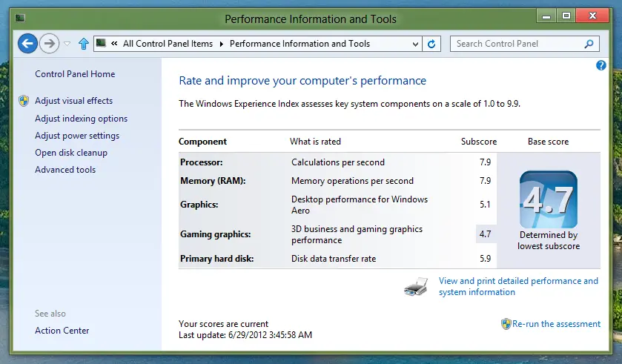The image size is (622, 364).
Task: Re-run the assessment
Action: coord(556,324)
